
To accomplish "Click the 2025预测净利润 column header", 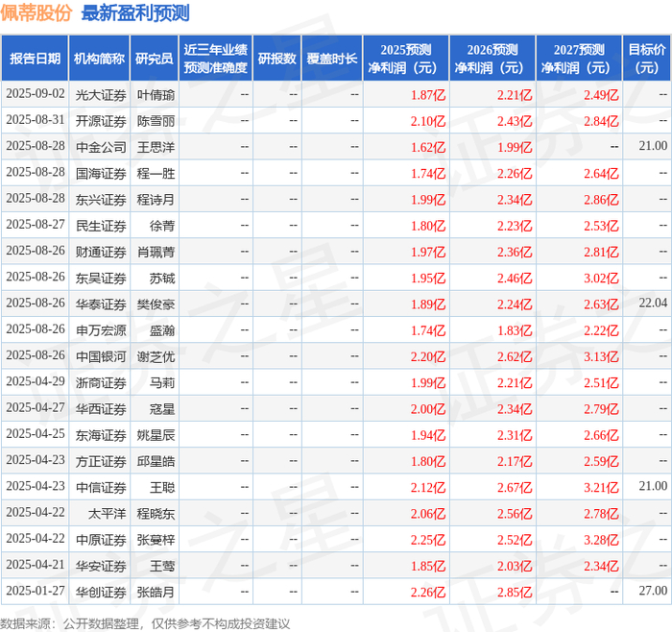I will 406,59.
